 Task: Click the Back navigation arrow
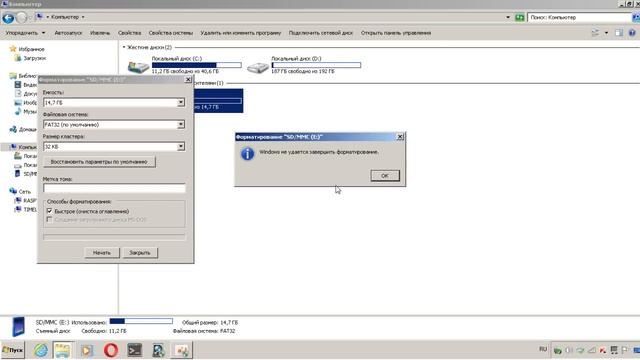tap(8, 18)
